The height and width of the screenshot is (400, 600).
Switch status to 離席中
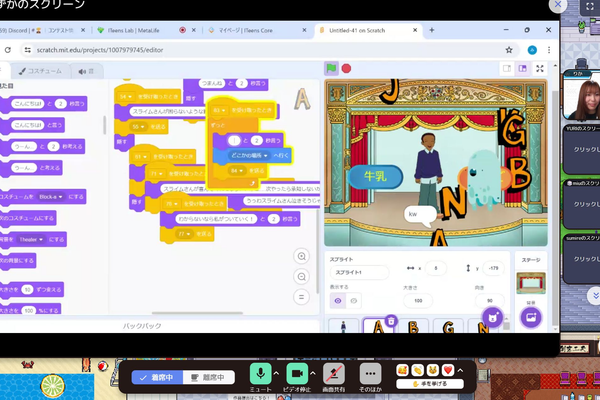(x=209, y=377)
